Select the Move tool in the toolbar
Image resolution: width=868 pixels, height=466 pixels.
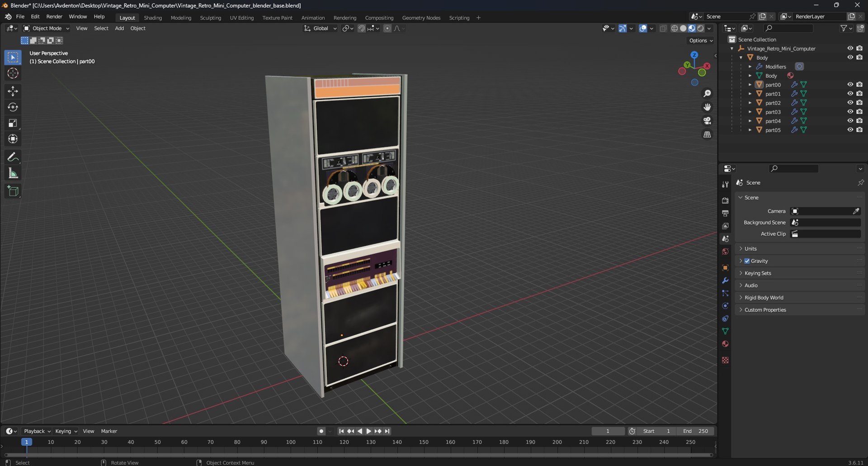pos(13,91)
